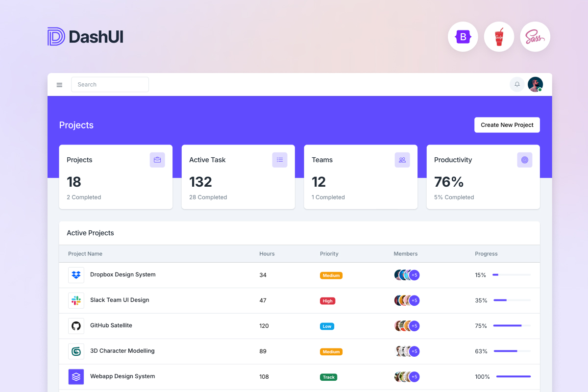Click inside the Search field
The image size is (588, 392).
(110, 84)
